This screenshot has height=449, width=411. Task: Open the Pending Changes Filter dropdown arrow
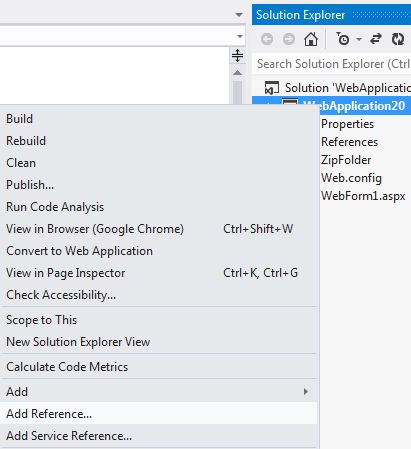point(359,39)
